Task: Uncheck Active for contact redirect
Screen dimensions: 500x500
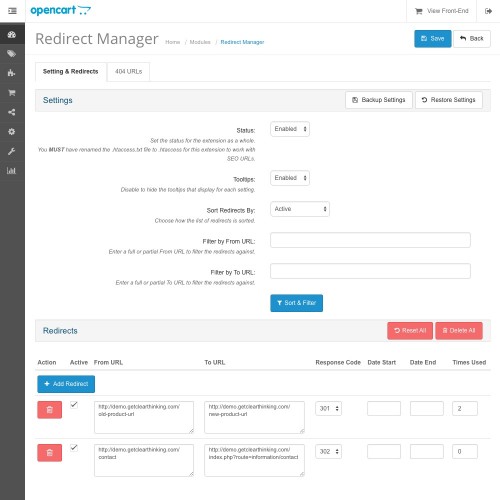Action: tap(74, 448)
